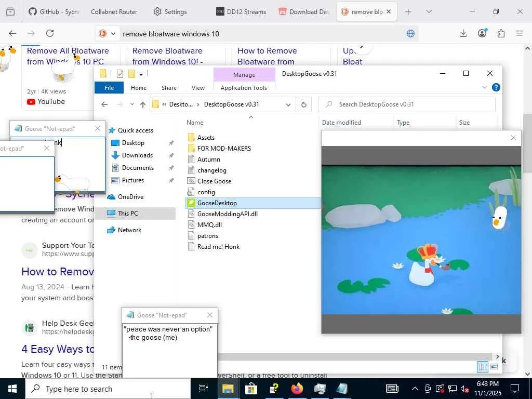Screen dimensions: 532x399
Task: Open View ribbon tab in Explorer
Action: pos(198,88)
